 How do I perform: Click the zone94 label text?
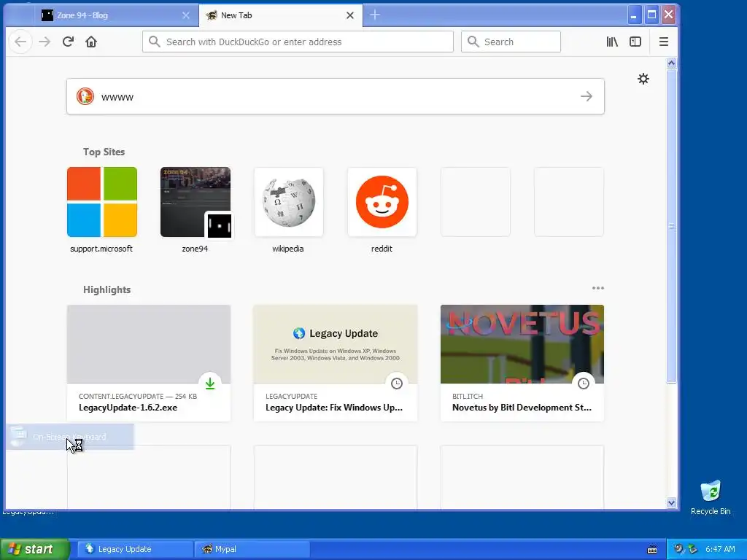195,249
